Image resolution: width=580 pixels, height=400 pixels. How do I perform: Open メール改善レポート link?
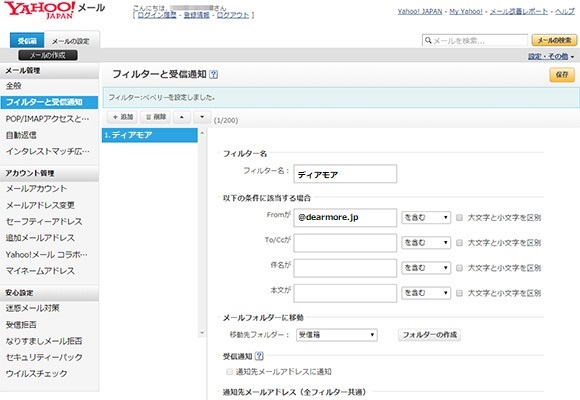coord(519,11)
